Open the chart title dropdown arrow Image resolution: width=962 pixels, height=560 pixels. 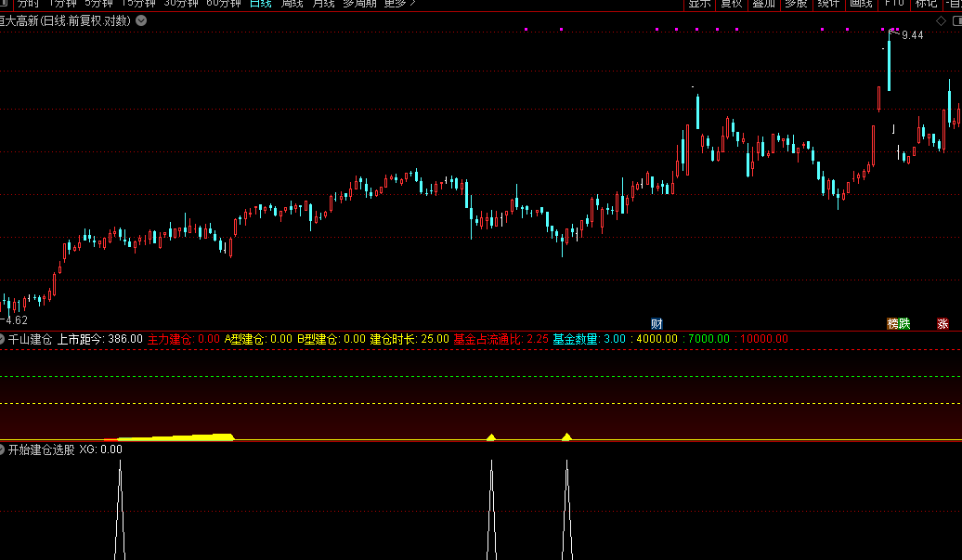pos(141,20)
